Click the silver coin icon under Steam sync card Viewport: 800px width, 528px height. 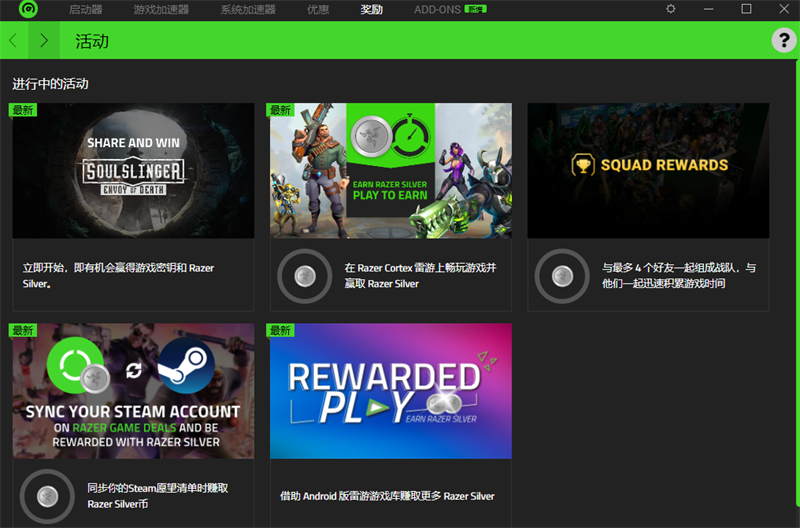click(47, 496)
